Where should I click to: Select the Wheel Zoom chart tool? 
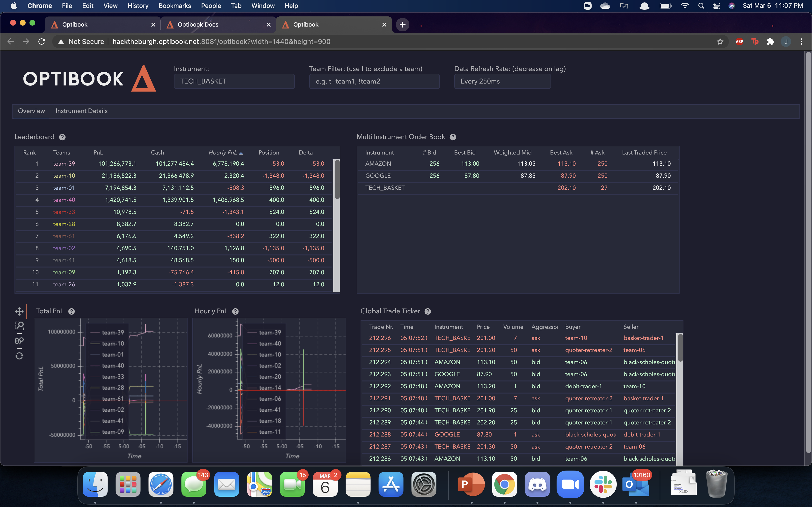pos(19,341)
